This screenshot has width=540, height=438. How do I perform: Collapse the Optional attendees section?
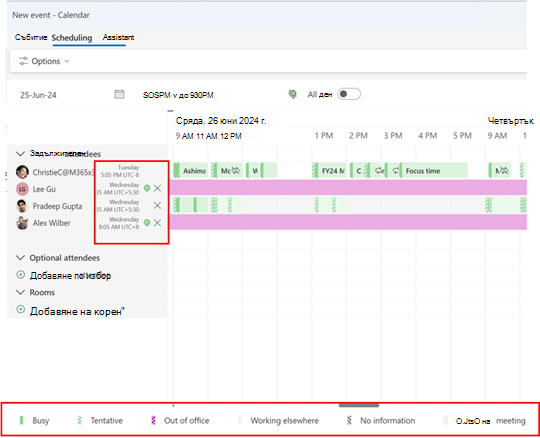(x=20, y=258)
